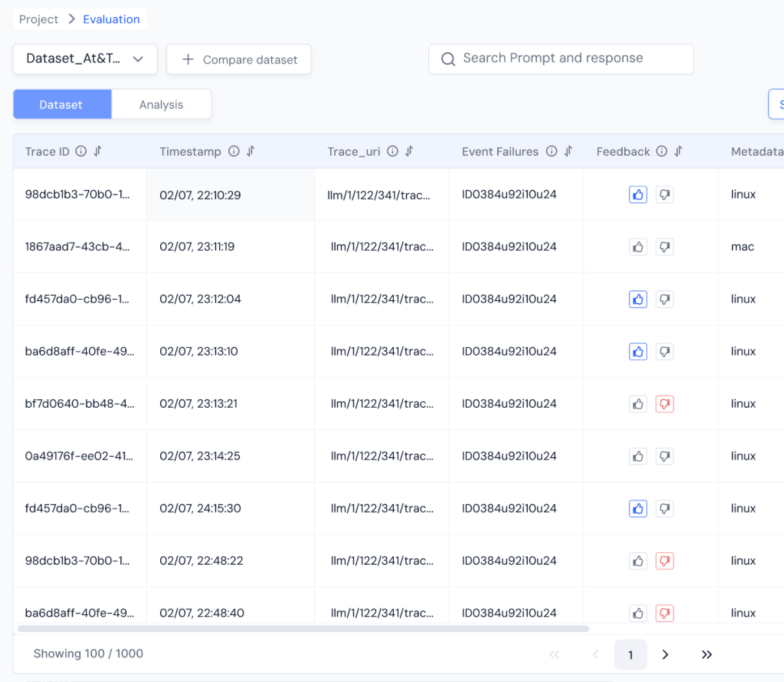Click info icon next to Trace ID header
Image resolution: width=784 pixels, height=682 pixels.
coord(81,151)
